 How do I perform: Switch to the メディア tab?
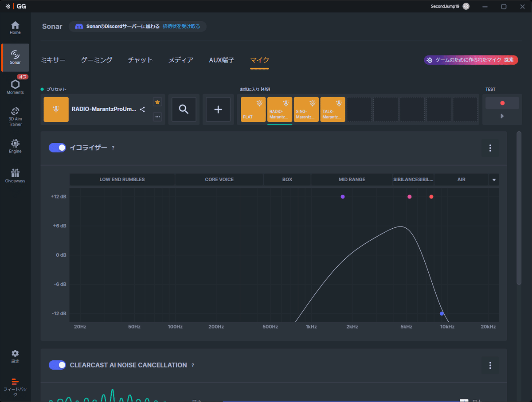181,60
